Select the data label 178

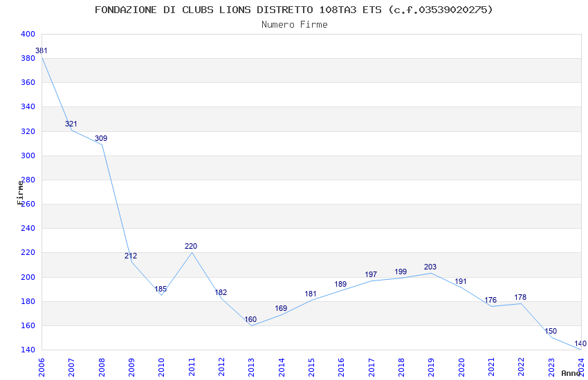pos(520,297)
